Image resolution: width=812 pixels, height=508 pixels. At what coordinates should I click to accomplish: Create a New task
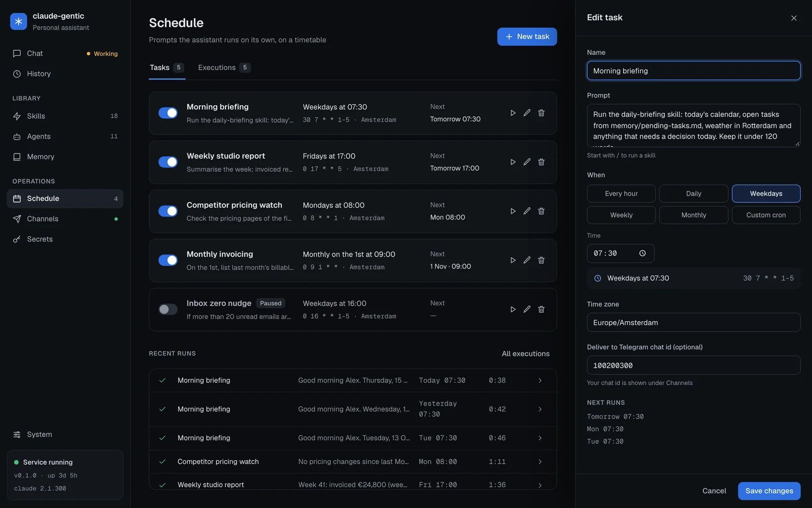[x=527, y=37]
